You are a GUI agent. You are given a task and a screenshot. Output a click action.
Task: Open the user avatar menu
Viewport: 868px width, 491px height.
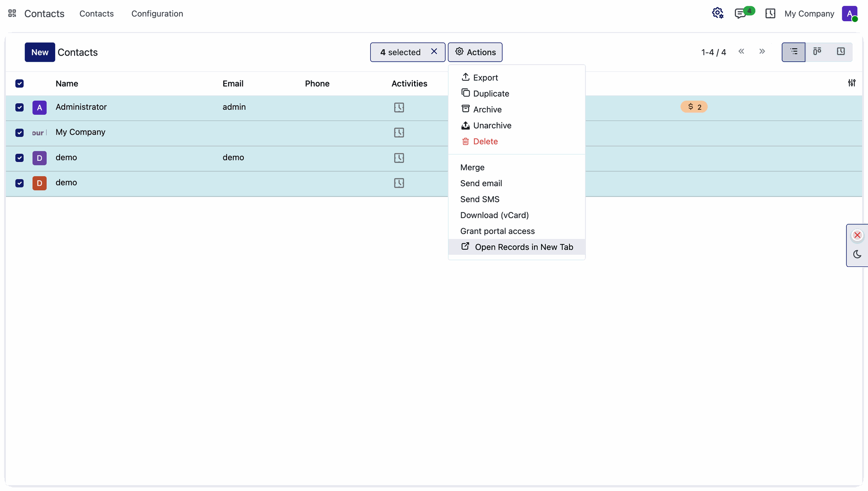pyautogui.click(x=849, y=14)
